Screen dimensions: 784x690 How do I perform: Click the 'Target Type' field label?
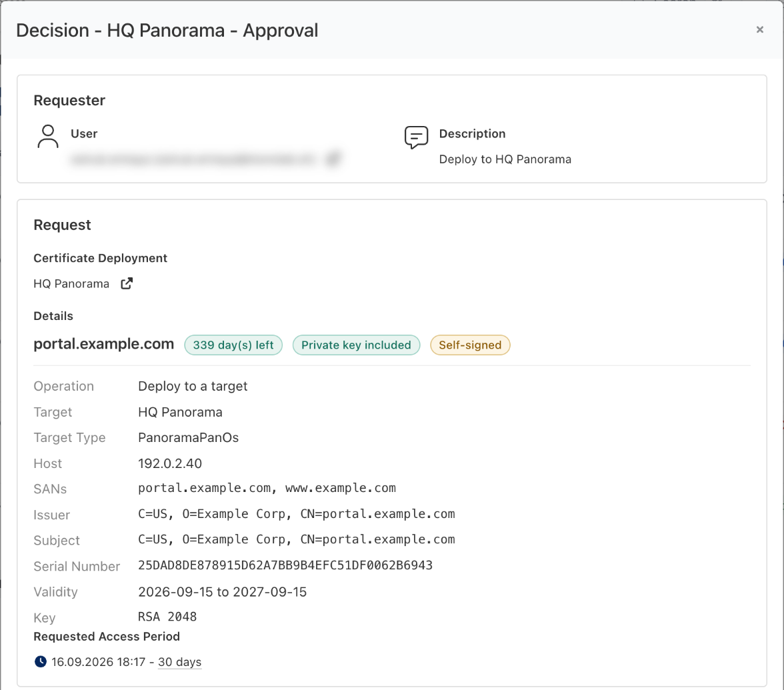(x=69, y=437)
